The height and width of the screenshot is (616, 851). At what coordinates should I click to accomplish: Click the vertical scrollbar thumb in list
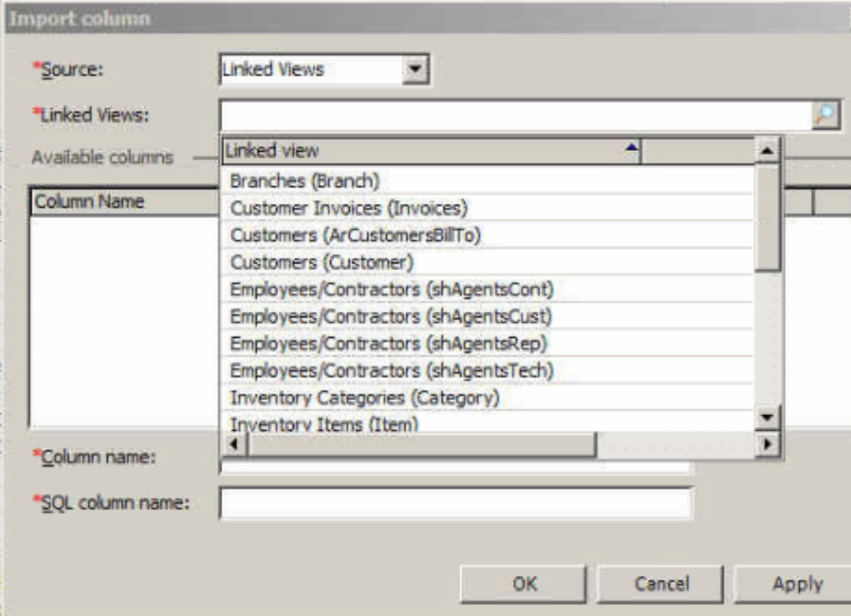767,217
